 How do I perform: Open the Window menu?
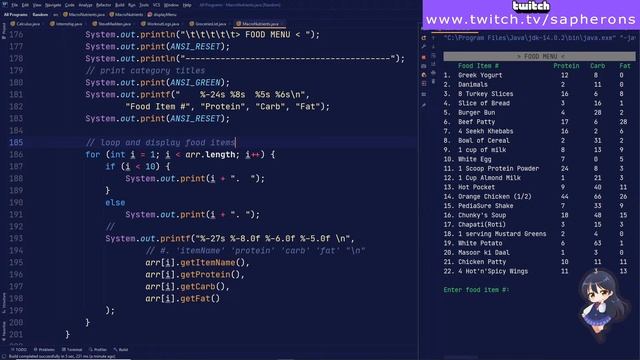coord(171,5)
